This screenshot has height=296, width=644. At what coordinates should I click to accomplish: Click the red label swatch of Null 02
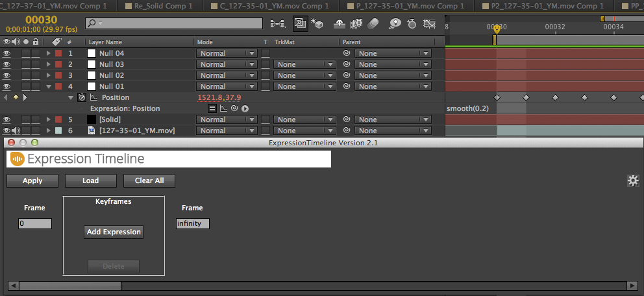[58, 75]
